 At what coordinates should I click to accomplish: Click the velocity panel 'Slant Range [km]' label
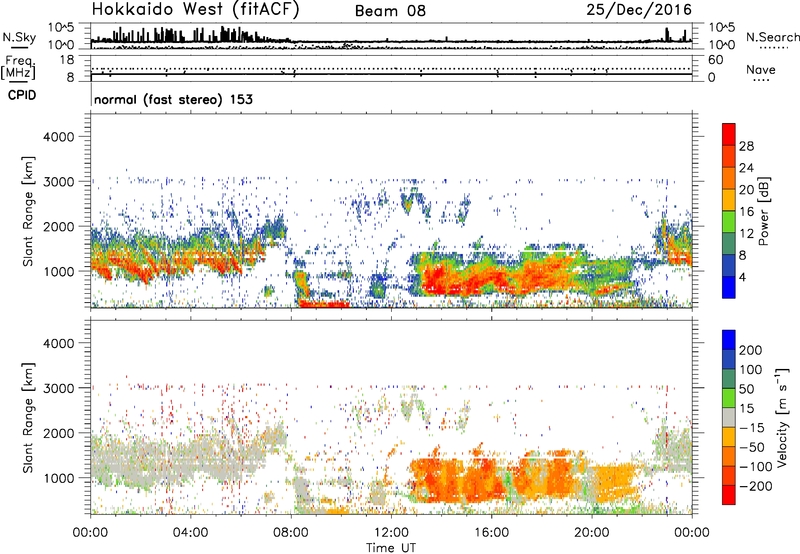coord(28,418)
